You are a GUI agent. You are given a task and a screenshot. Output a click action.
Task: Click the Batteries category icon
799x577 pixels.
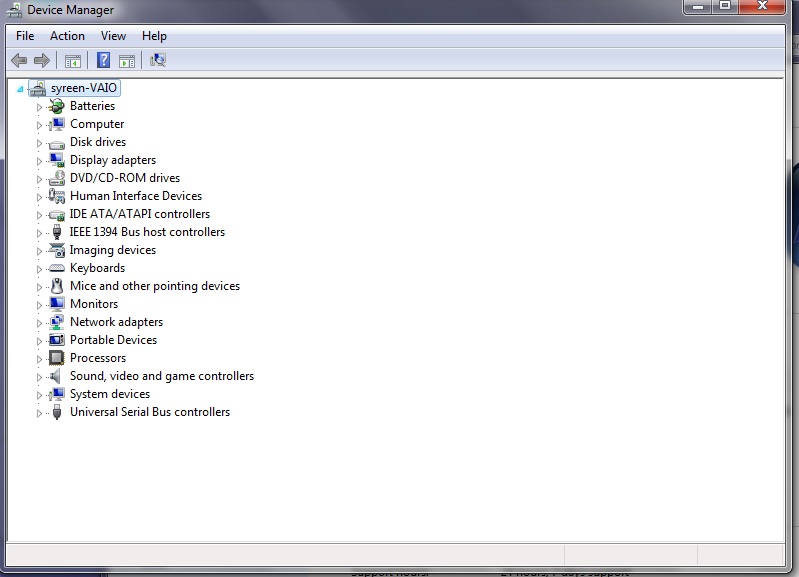[57, 106]
